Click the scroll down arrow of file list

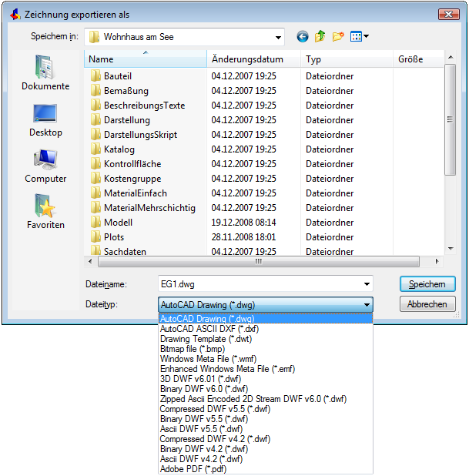[x=451, y=249]
